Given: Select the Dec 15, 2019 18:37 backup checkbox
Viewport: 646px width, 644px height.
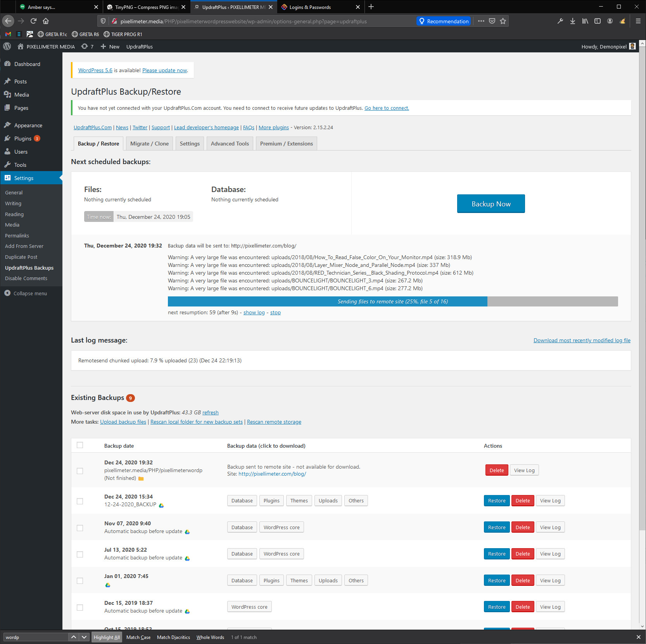Looking at the screenshot, I should pyautogui.click(x=80, y=607).
